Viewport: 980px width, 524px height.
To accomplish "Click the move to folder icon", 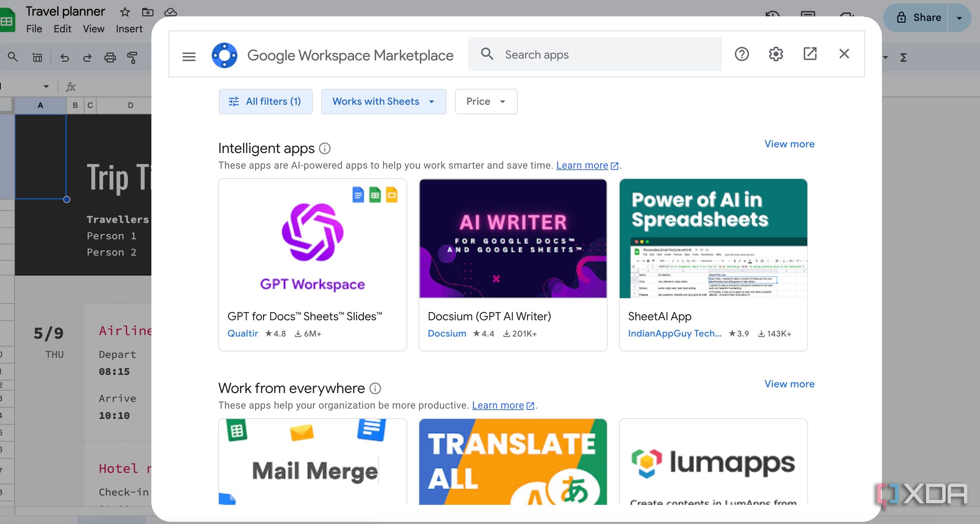I will coord(147,12).
